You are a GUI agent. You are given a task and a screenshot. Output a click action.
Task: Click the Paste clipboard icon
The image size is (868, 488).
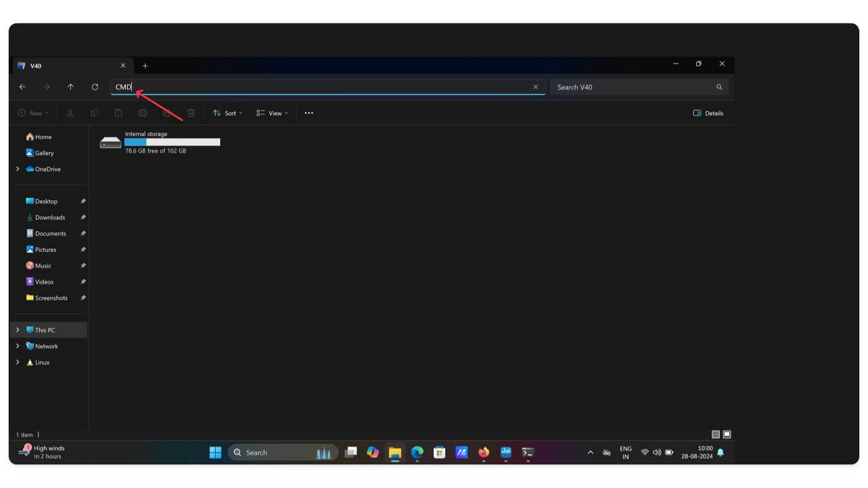coord(118,113)
